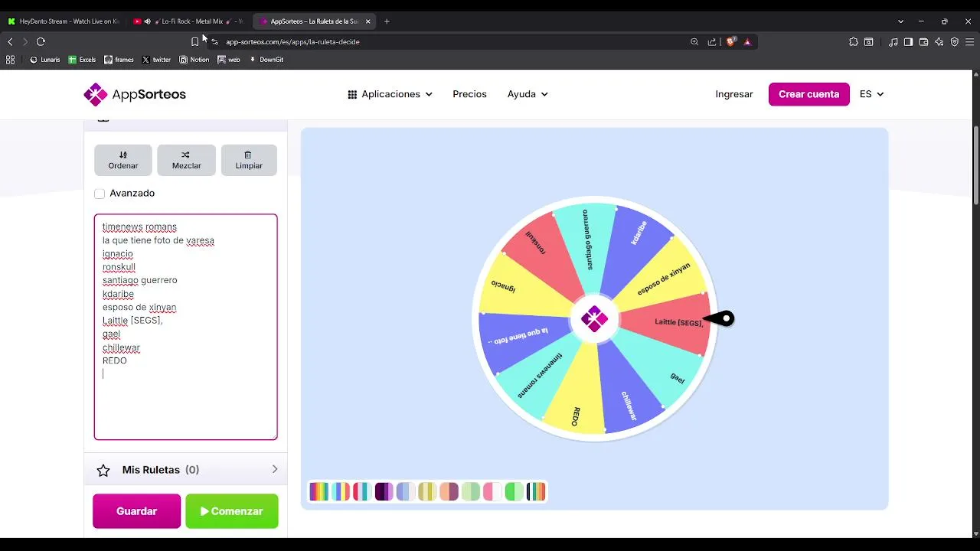Select the pale green palette

click(471, 491)
